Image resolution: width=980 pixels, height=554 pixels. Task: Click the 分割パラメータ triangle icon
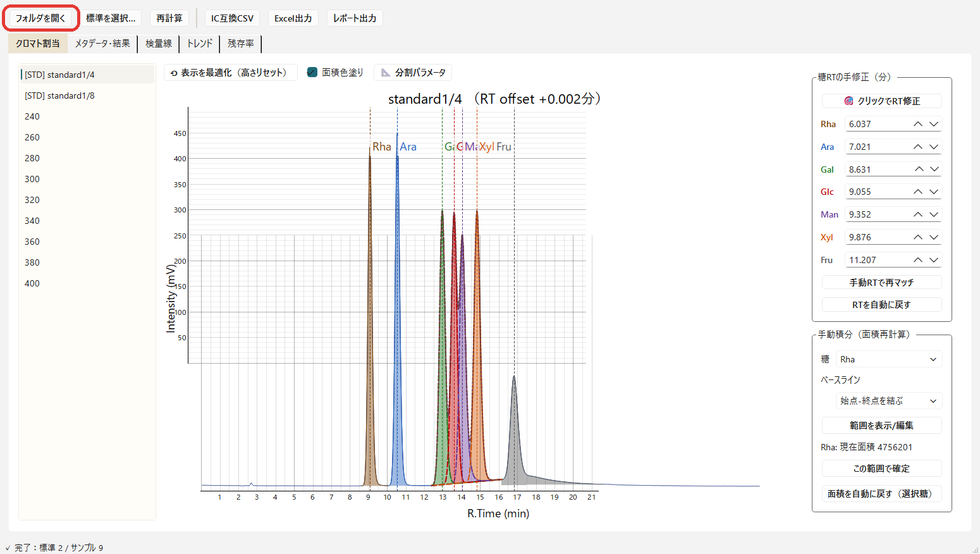(x=386, y=73)
